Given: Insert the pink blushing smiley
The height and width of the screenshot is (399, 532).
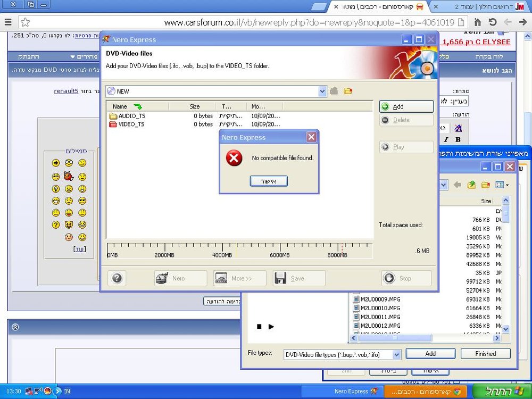Looking at the screenshot, I should pyautogui.click(x=69, y=237).
